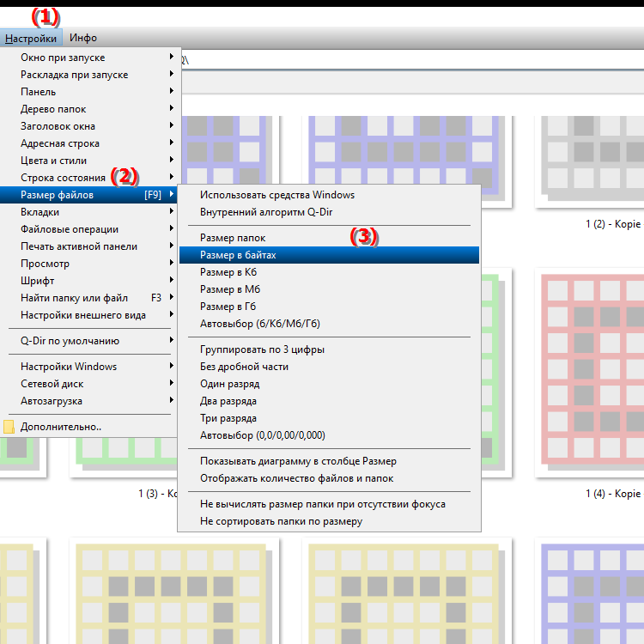Image resolution: width=644 pixels, height=644 pixels.
Task: Click the 1 (4) - Kopie file name
Action: (613, 494)
